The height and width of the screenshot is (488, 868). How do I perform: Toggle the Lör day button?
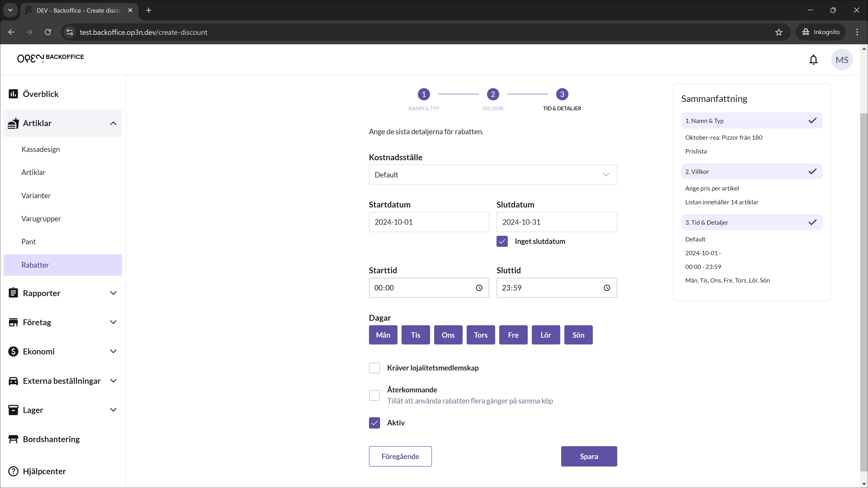(x=546, y=335)
